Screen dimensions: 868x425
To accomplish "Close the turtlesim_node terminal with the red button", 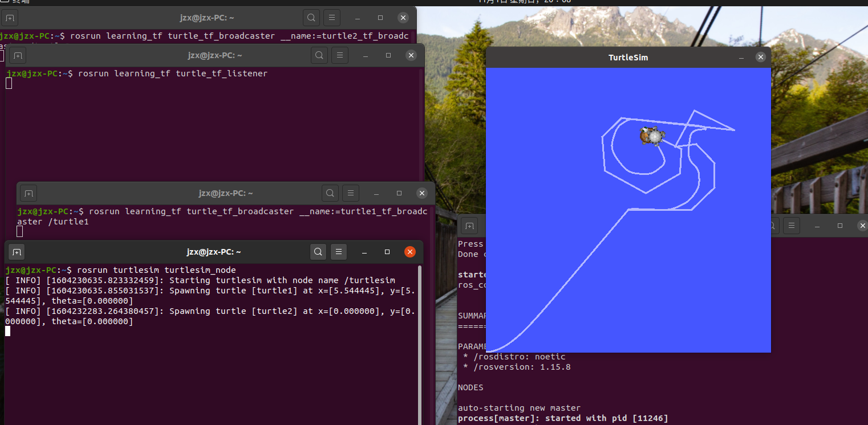I will point(409,251).
